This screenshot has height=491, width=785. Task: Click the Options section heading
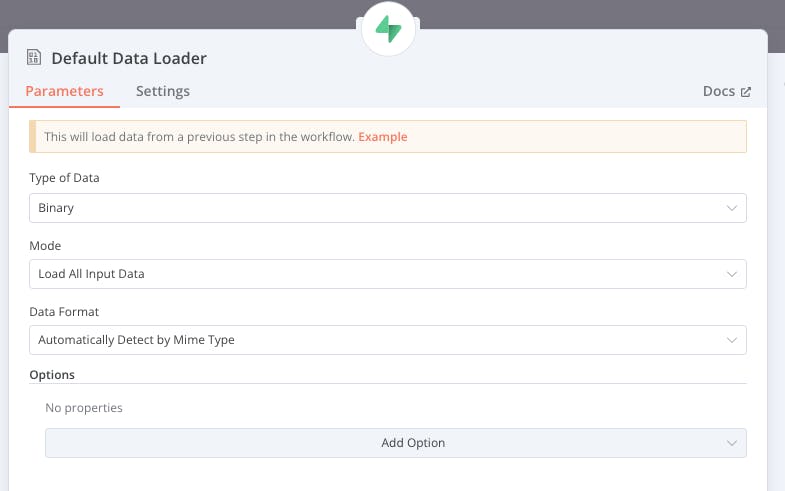point(52,375)
